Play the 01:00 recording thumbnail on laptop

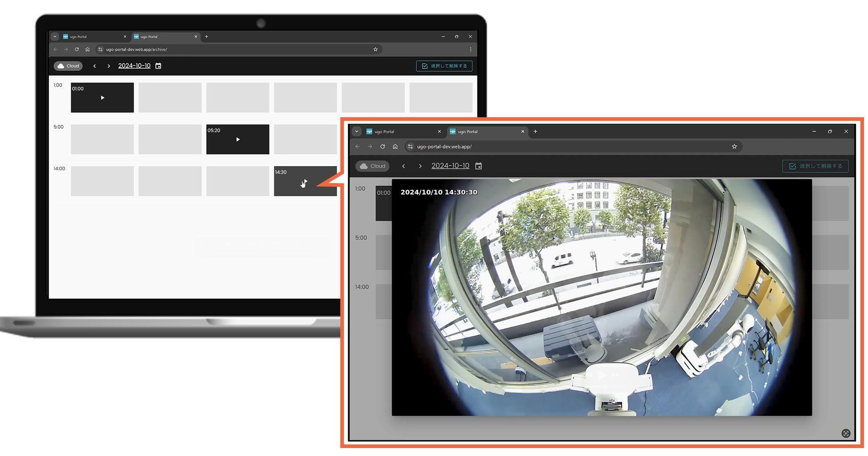click(102, 98)
